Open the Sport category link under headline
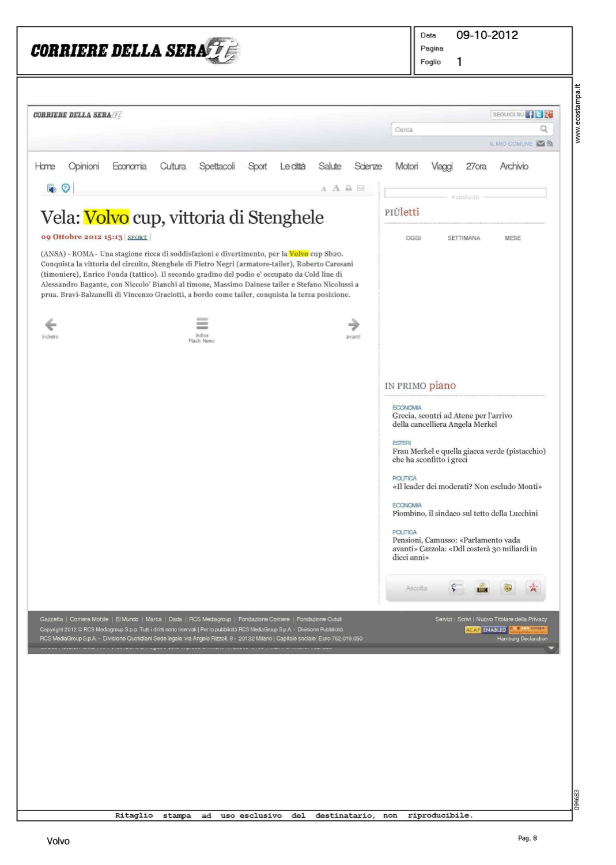 point(137,237)
